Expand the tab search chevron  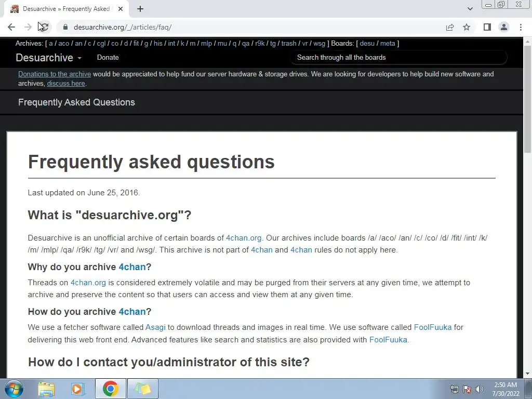coord(470,9)
